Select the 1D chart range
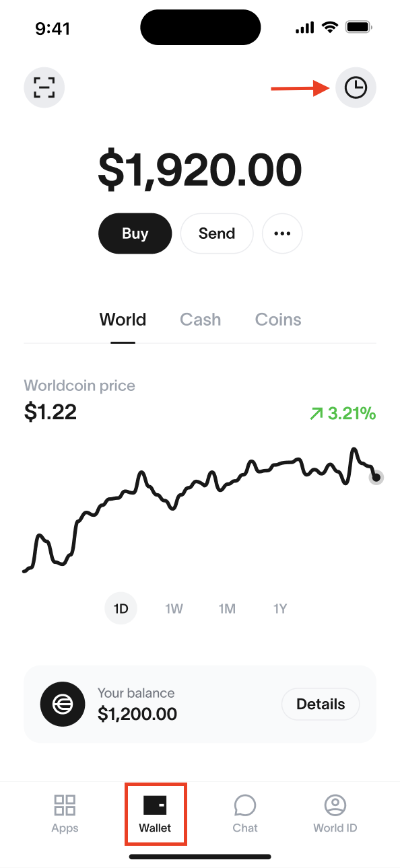 (x=121, y=609)
